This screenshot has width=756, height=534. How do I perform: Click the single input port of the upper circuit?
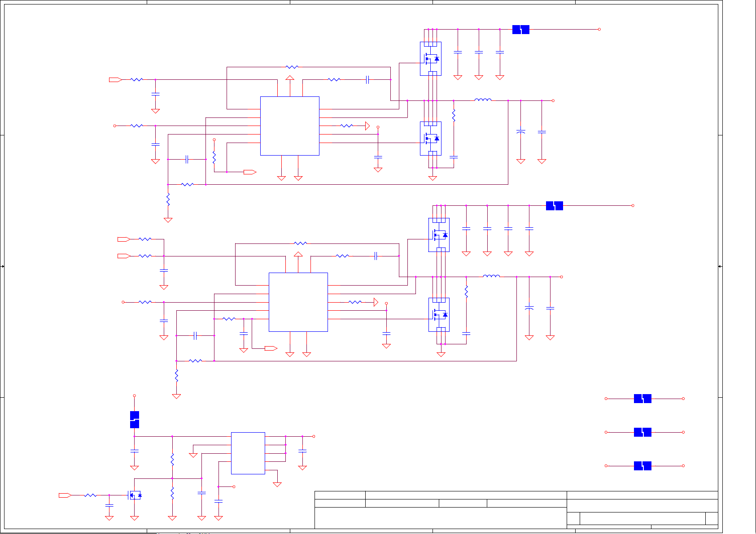point(115,80)
